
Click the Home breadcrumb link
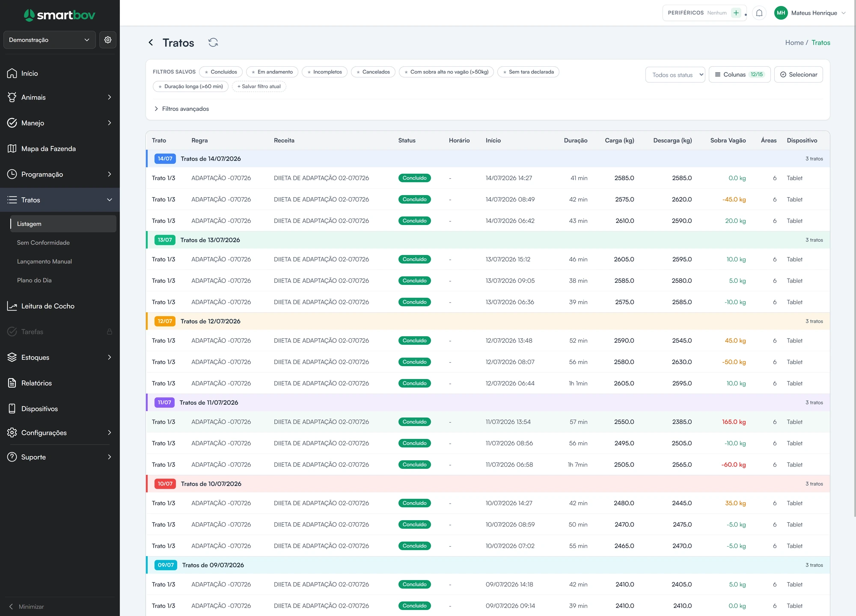coord(794,42)
